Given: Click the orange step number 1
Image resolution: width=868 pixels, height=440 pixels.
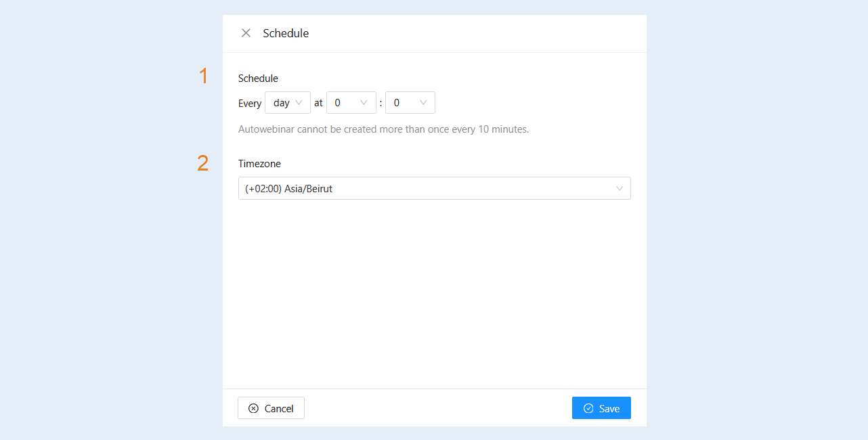Looking at the screenshot, I should point(203,76).
